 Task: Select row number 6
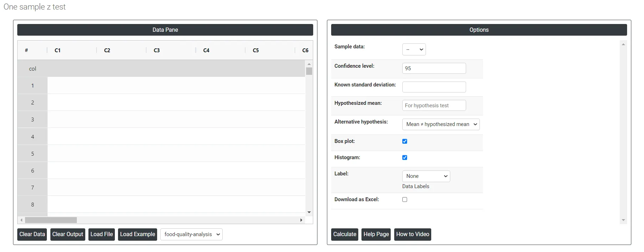tap(32, 171)
